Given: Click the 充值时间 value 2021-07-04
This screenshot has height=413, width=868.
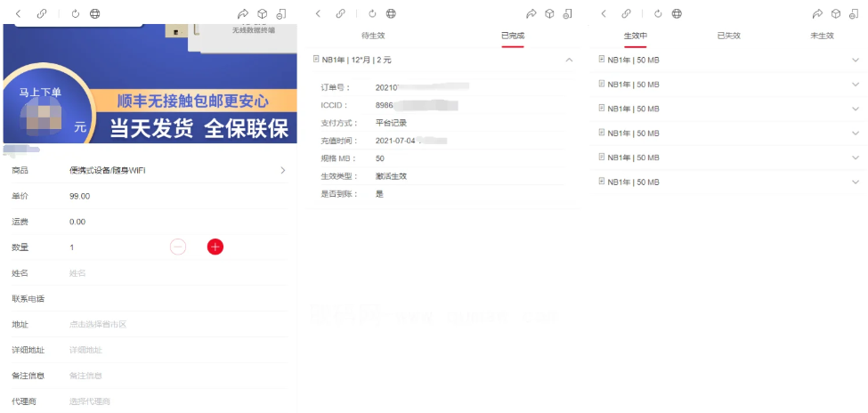Looking at the screenshot, I should 395,141.
